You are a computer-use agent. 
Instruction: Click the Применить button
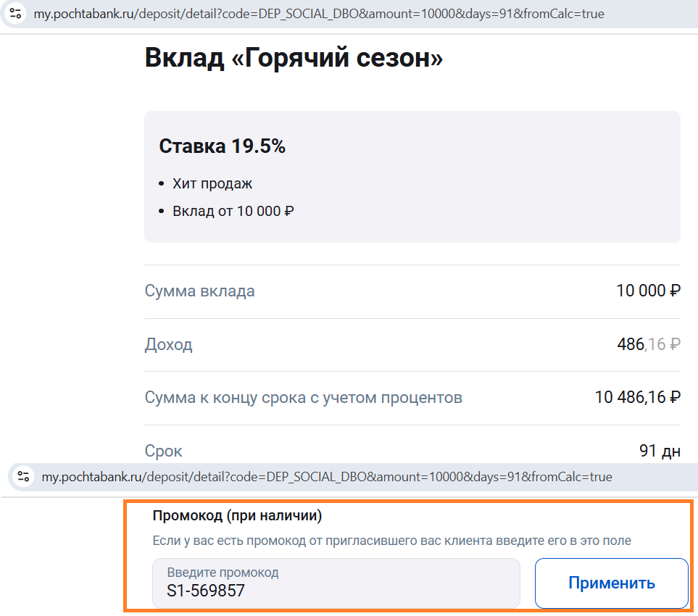tap(612, 583)
